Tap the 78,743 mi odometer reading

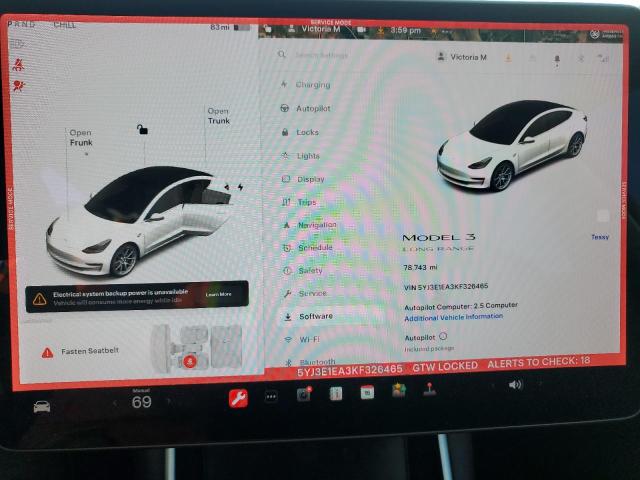click(420, 267)
